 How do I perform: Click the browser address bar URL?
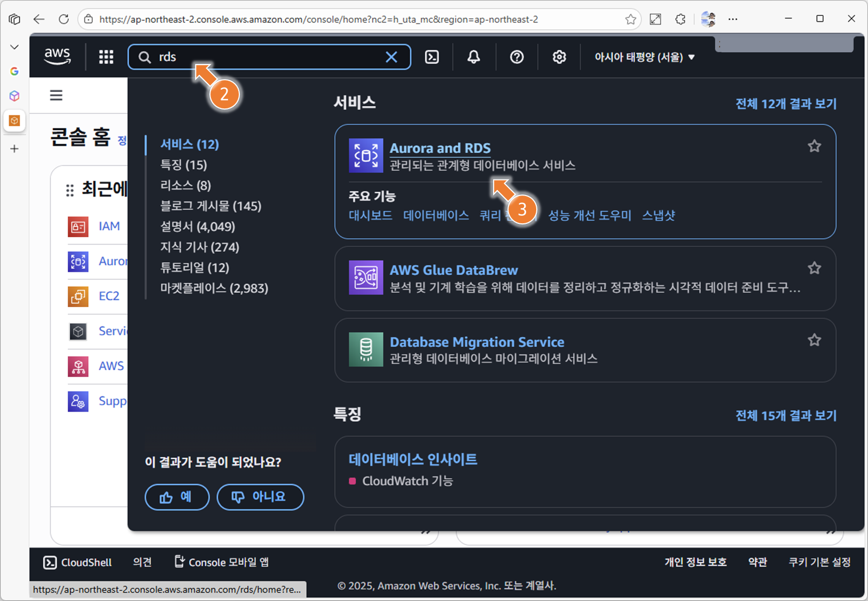[318, 19]
